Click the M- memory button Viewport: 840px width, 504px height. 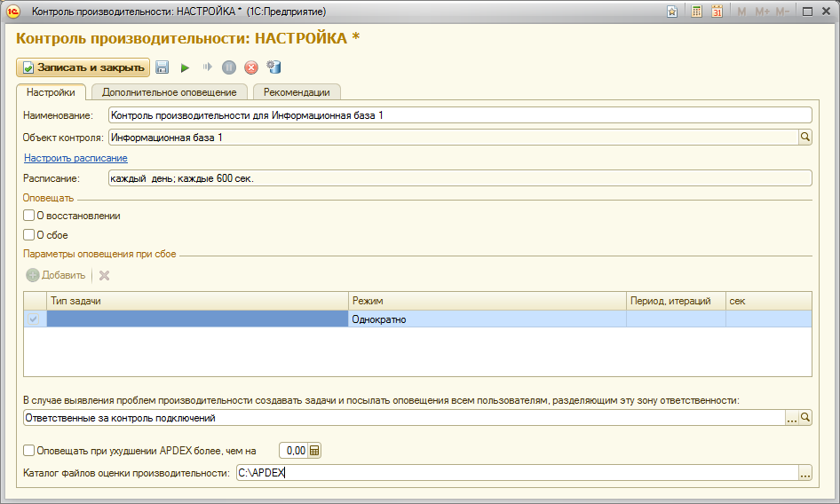[782, 12]
